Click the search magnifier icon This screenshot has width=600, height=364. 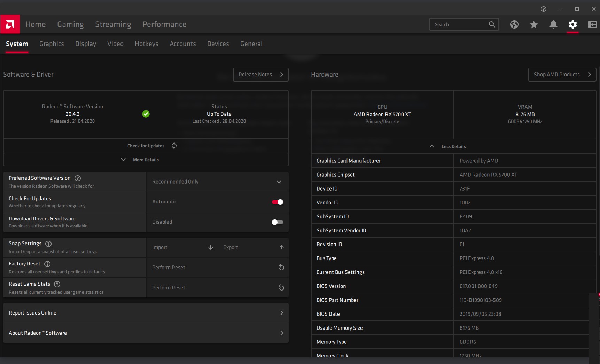coord(492,24)
